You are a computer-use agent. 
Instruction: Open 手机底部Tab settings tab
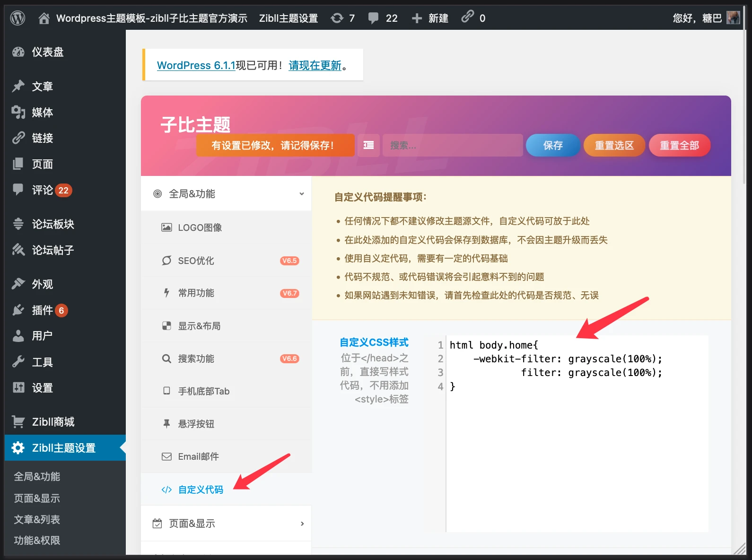226,391
